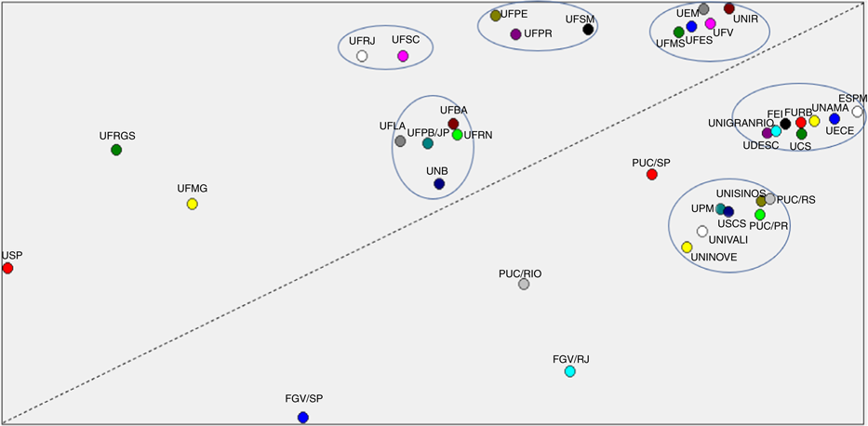This screenshot has width=868, height=426.
Task: Select the teal UPM data point
Action: tap(721, 209)
